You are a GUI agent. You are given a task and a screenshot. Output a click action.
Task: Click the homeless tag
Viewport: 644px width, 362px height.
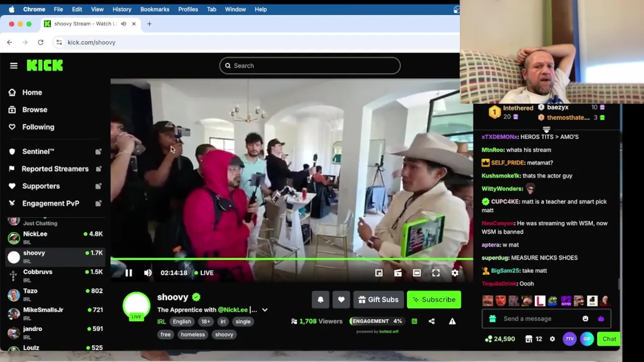(x=193, y=334)
